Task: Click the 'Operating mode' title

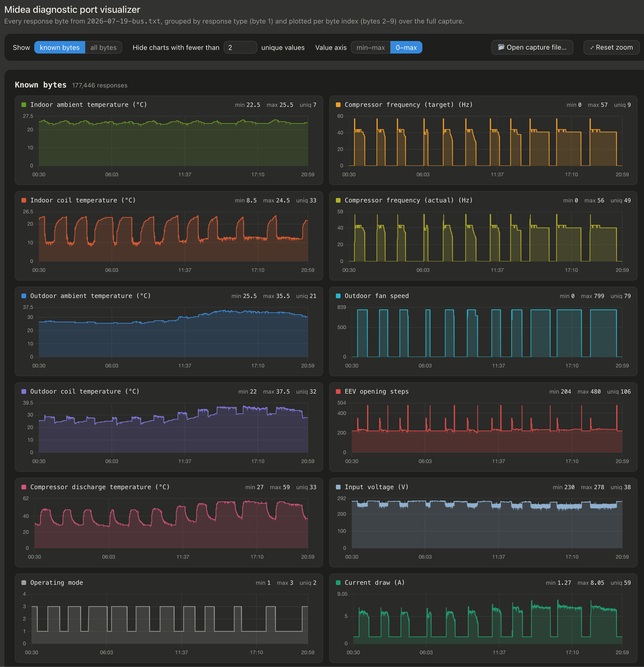Action: click(57, 583)
